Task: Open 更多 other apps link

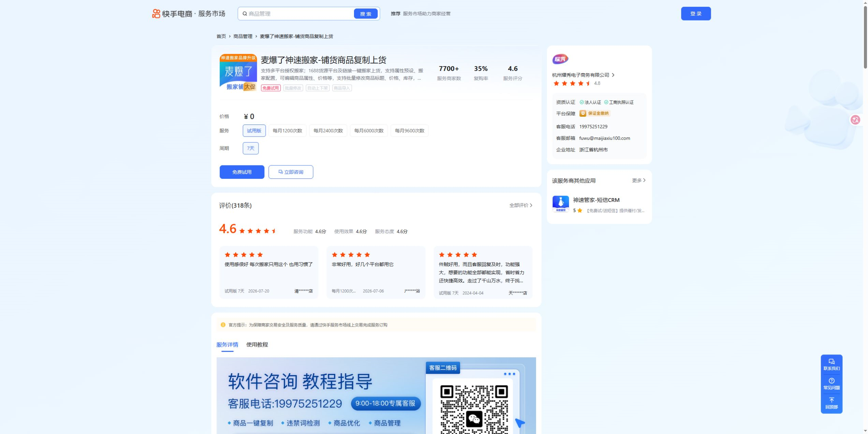Action: 638,180
